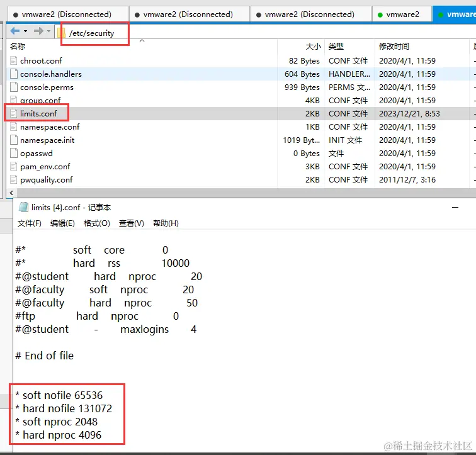Click the 2011/12/7, 3:16 modified date
Image resolution: width=476 pixels, height=455 pixels.
tap(407, 180)
